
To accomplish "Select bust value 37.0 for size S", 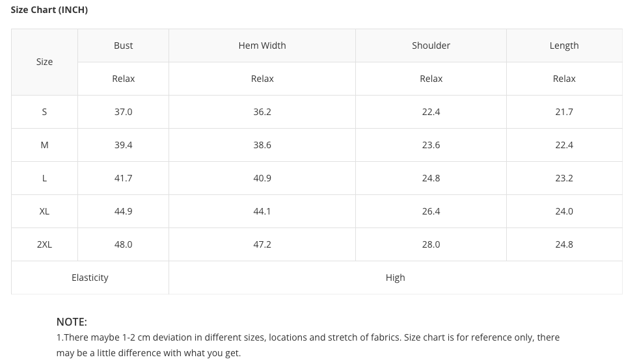I will tap(123, 112).
